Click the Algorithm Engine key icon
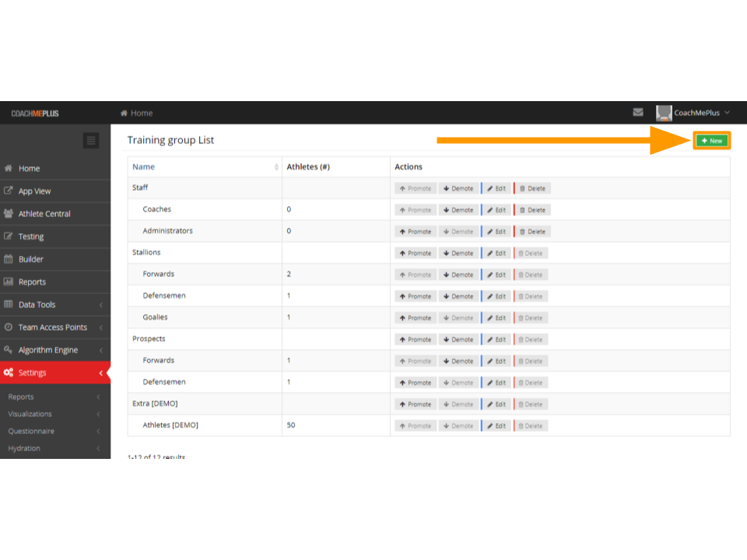Screen dimensions: 747x560 8,349
